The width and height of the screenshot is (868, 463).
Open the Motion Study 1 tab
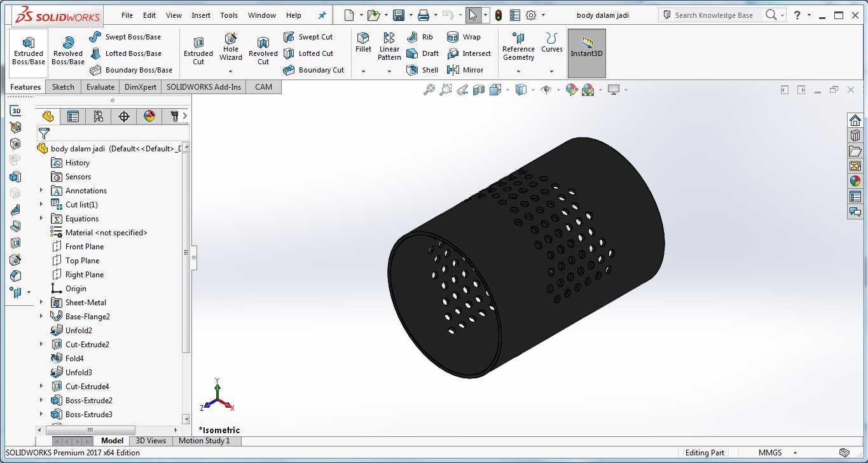tap(204, 441)
